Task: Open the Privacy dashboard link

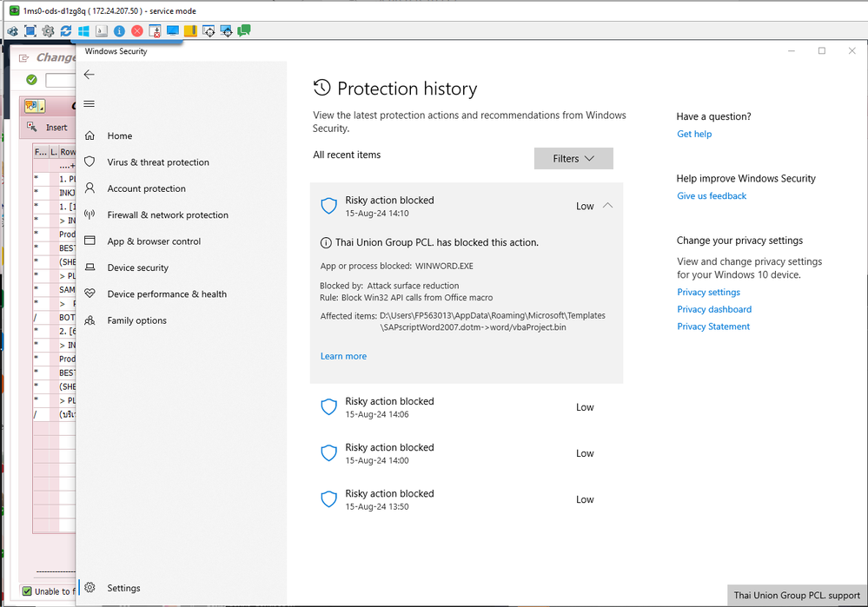Action: [x=714, y=309]
